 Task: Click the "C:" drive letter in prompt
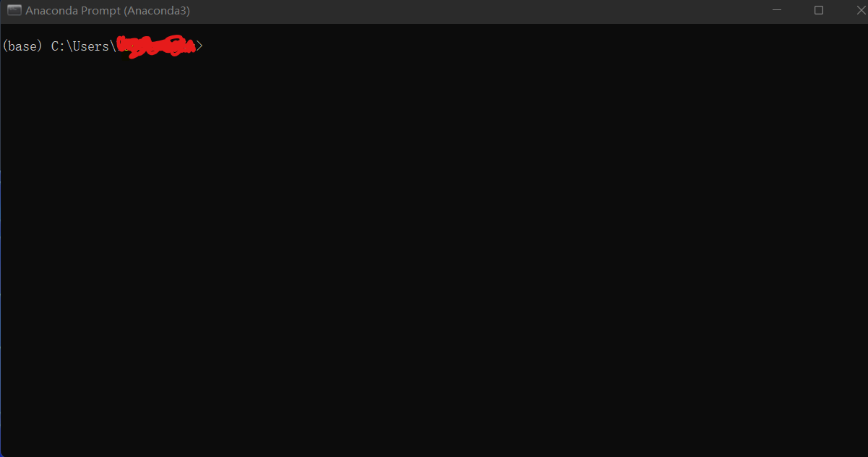tap(59, 46)
